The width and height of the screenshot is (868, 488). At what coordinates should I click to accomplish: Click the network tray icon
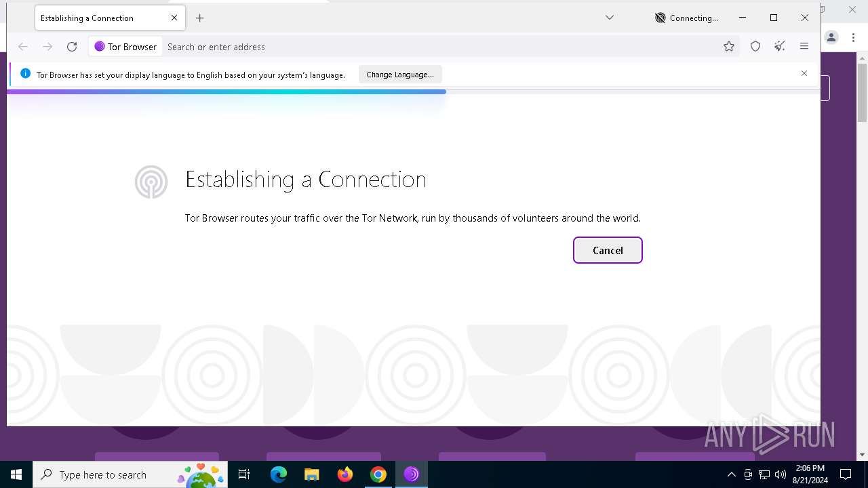(764, 474)
